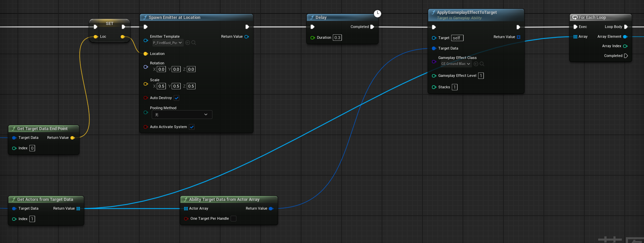Click Spawn Emitter at Location output exec pin
The width and height of the screenshot is (644, 243).
247,27
